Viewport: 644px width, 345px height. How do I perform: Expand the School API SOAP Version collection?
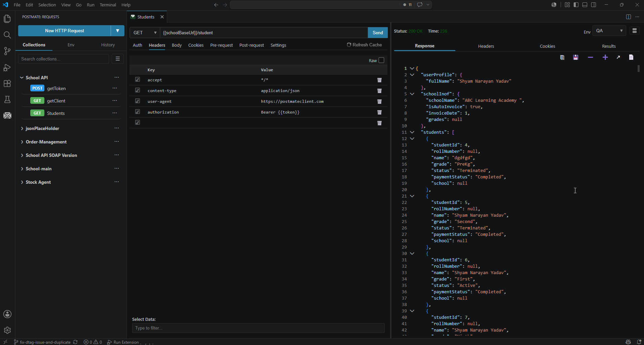(x=22, y=156)
